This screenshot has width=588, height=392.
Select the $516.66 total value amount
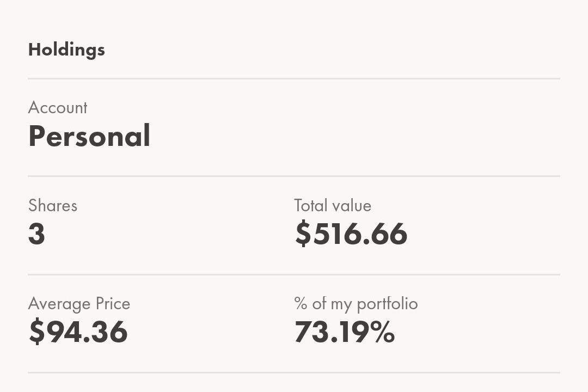(351, 234)
